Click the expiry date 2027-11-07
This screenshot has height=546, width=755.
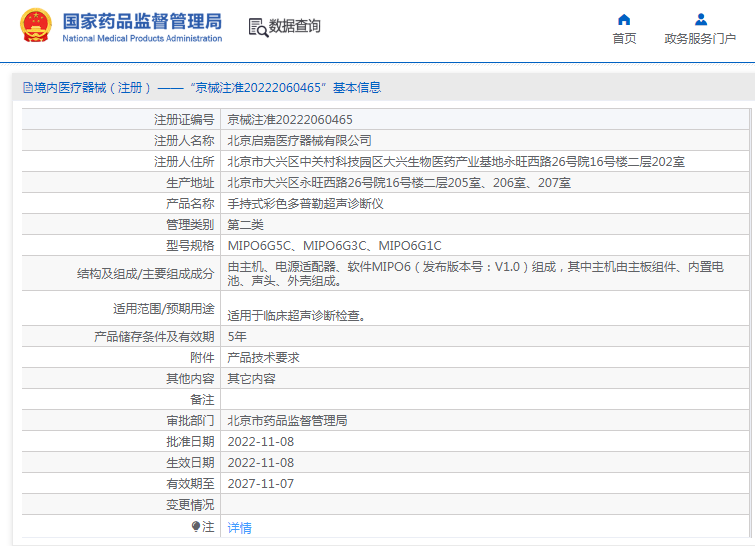tap(260, 484)
